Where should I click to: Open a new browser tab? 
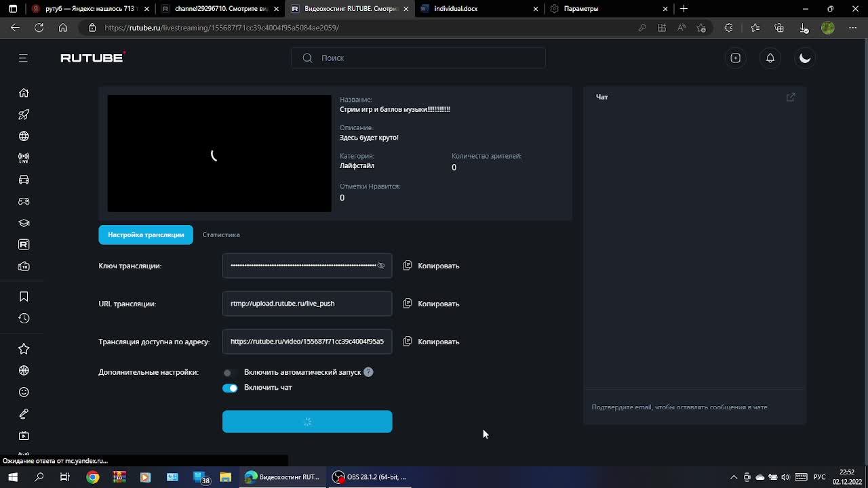click(x=684, y=9)
